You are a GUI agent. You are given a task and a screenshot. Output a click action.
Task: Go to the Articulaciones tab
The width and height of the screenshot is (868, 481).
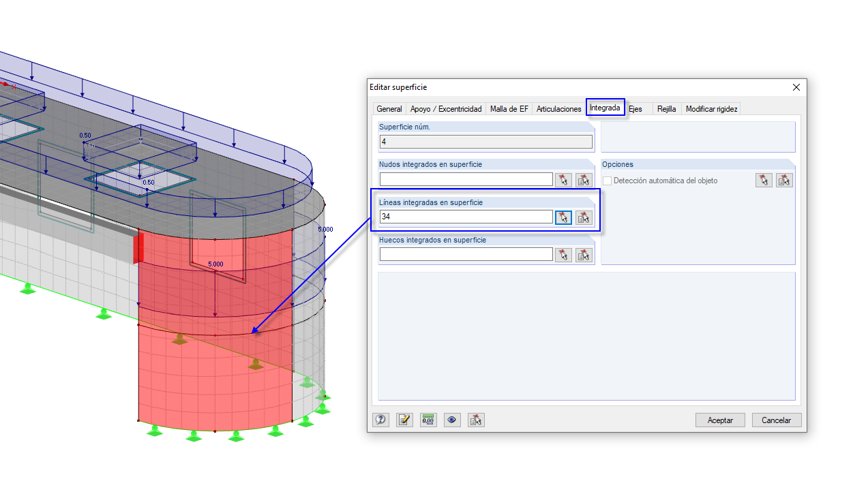[x=559, y=109]
